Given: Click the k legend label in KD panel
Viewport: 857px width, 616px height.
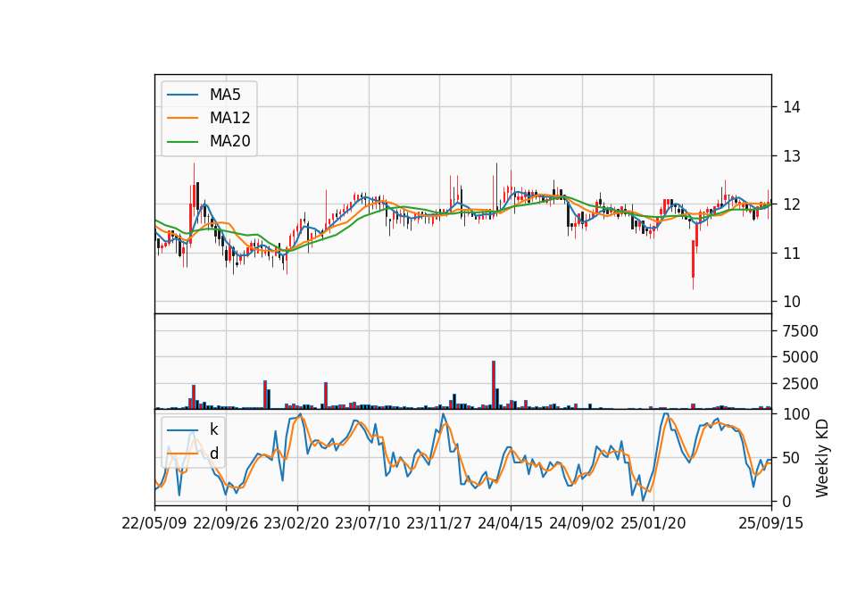Looking at the screenshot, I should coord(213,429).
